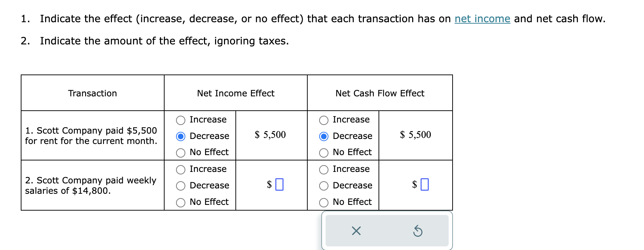
Task: Select Decrease for rent transaction's Net Income Effect
Action: (x=180, y=136)
